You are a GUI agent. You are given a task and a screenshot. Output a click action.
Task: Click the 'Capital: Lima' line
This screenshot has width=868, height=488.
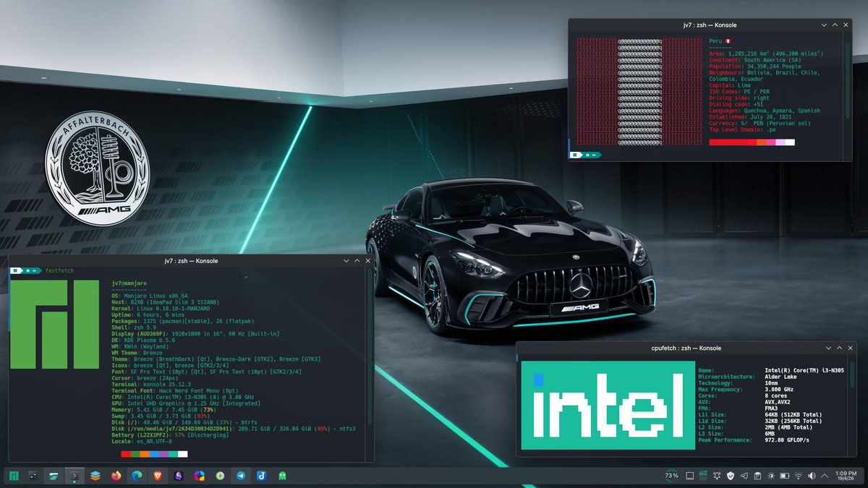pos(730,85)
